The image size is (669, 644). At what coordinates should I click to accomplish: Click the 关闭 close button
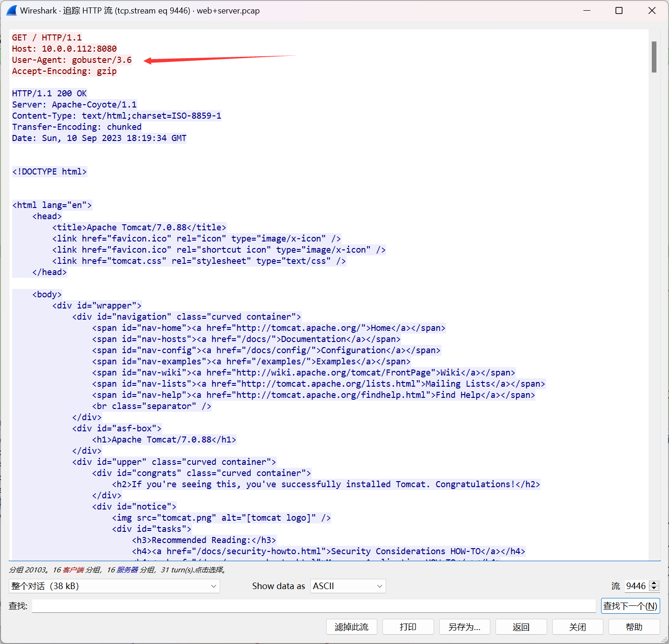pyautogui.click(x=577, y=627)
